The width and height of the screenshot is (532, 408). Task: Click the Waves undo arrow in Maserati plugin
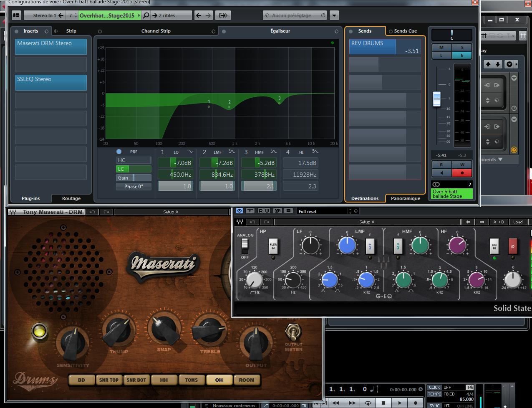point(92,212)
